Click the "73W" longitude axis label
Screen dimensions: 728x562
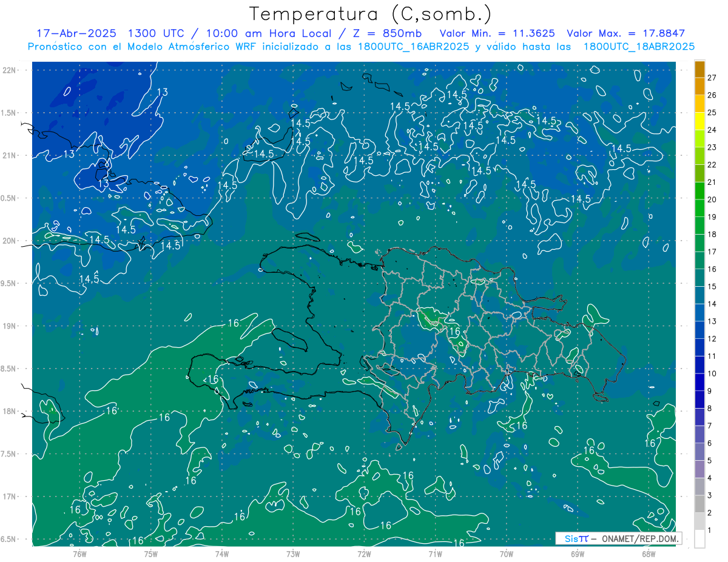(x=293, y=554)
